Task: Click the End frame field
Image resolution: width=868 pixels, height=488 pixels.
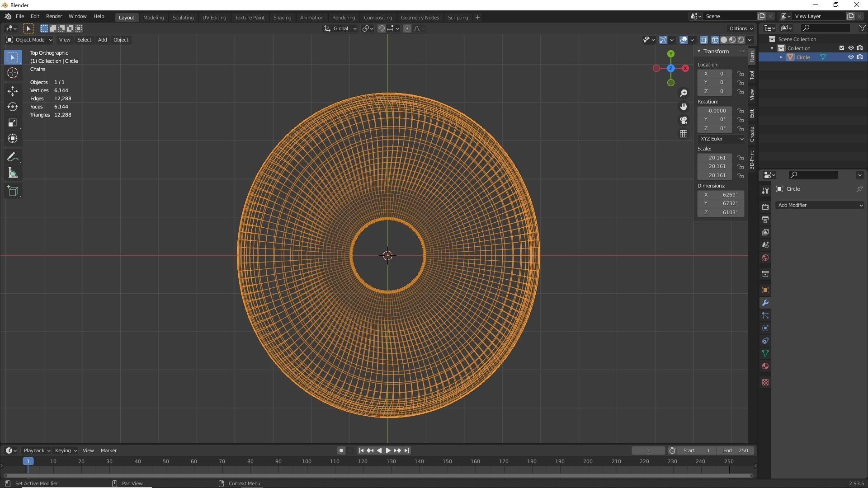Action: coord(736,450)
